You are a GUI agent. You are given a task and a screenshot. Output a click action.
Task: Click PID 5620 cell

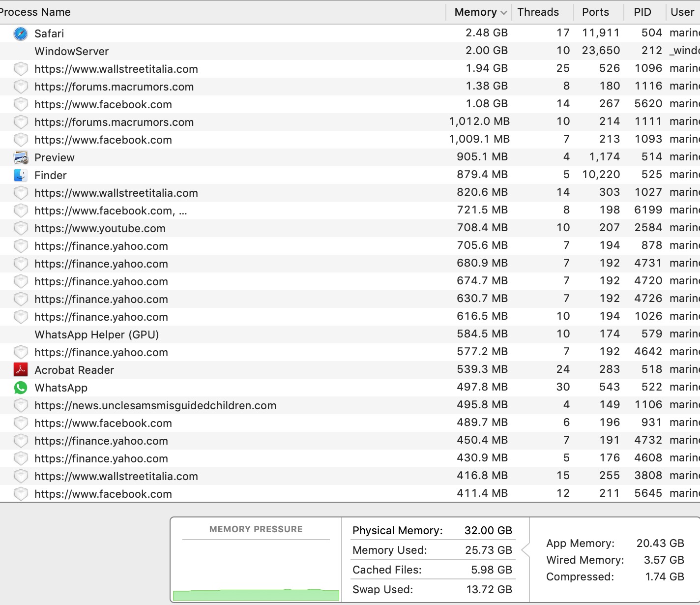point(648,104)
